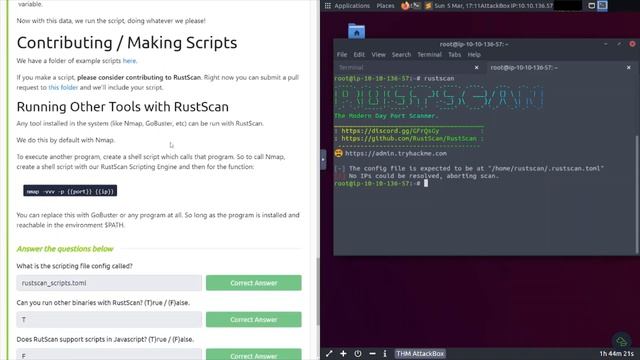Viewport: 640px width, 360px height.
Task: Open the terminal Tabs menu
Action: click(454, 55)
